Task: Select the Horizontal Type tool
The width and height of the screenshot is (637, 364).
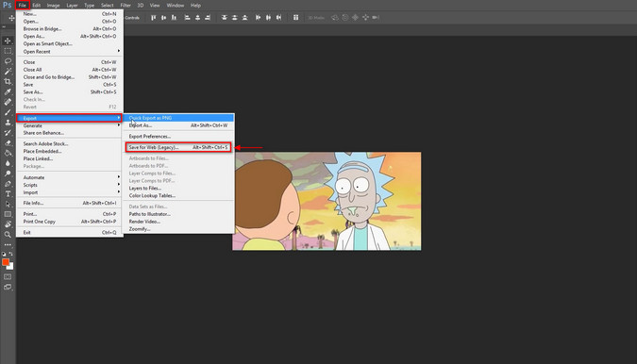Action: click(x=8, y=194)
